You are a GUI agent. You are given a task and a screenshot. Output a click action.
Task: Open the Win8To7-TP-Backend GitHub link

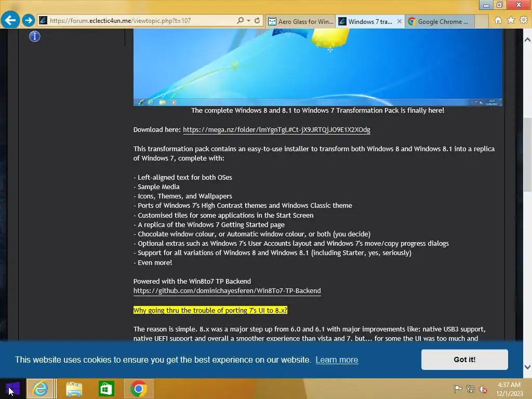pos(227,291)
